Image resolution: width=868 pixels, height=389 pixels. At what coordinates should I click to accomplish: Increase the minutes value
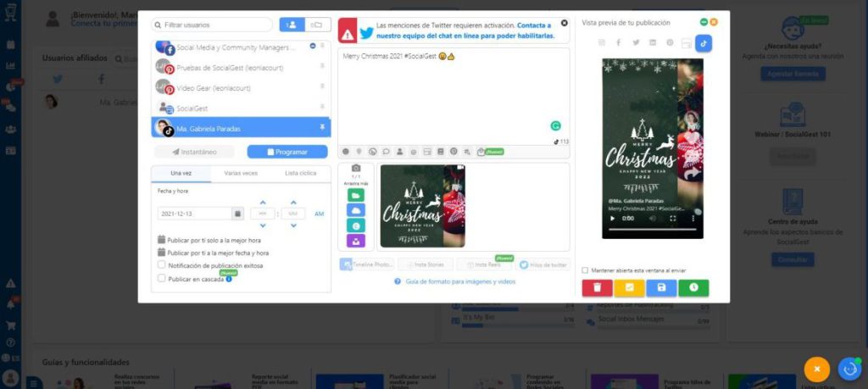pos(293,203)
